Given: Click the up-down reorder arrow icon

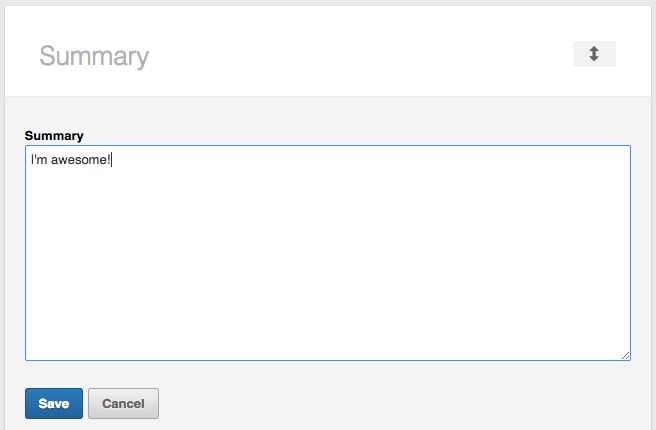Looking at the screenshot, I should click(x=594, y=54).
